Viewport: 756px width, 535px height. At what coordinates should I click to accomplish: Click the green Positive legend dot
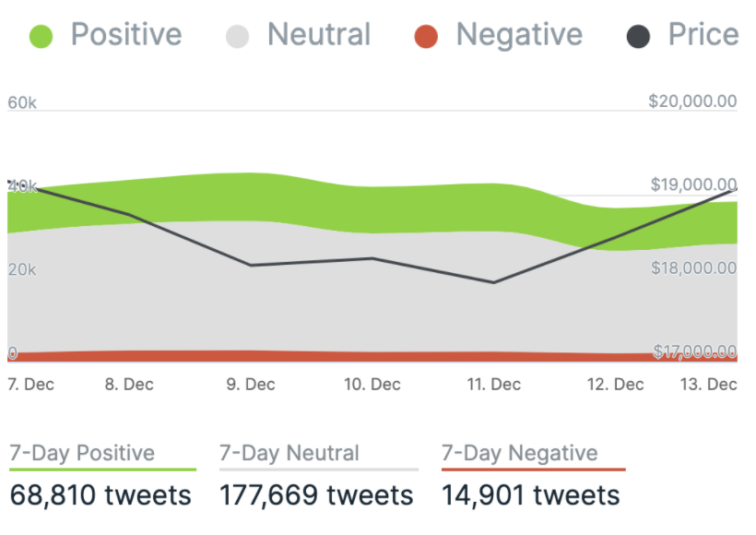[x=41, y=36]
